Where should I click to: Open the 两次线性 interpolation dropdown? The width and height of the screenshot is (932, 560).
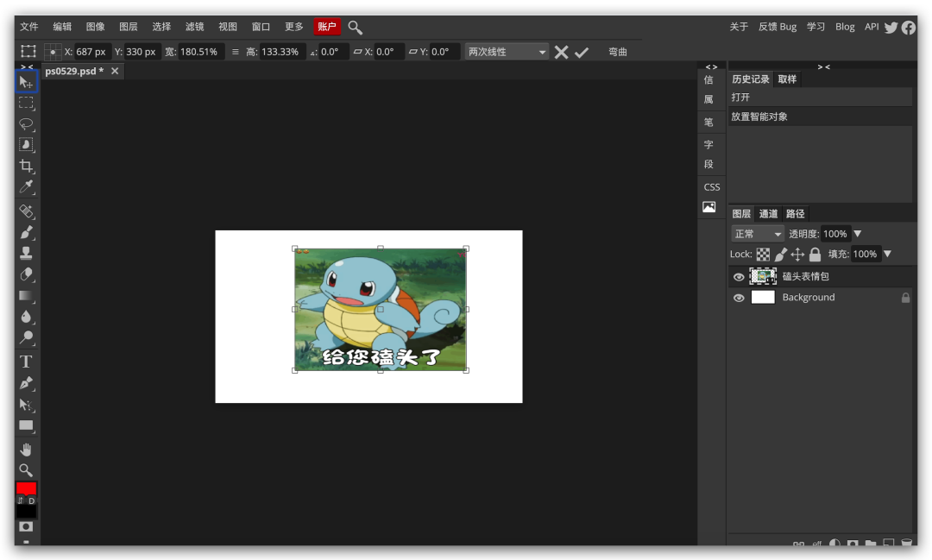point(507,52)
